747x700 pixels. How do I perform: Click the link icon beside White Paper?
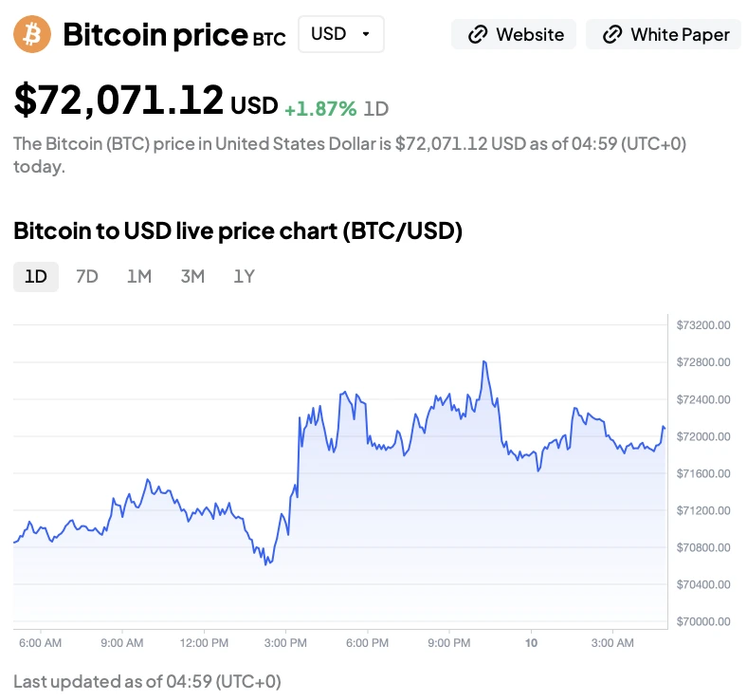[x=611, y=35]
